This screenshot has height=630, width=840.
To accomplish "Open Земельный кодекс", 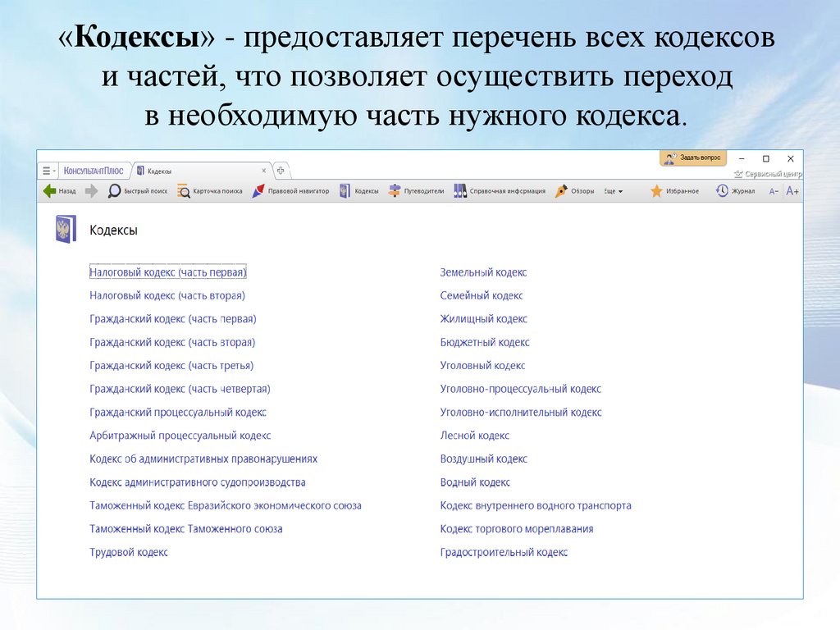I will [483, 272].
